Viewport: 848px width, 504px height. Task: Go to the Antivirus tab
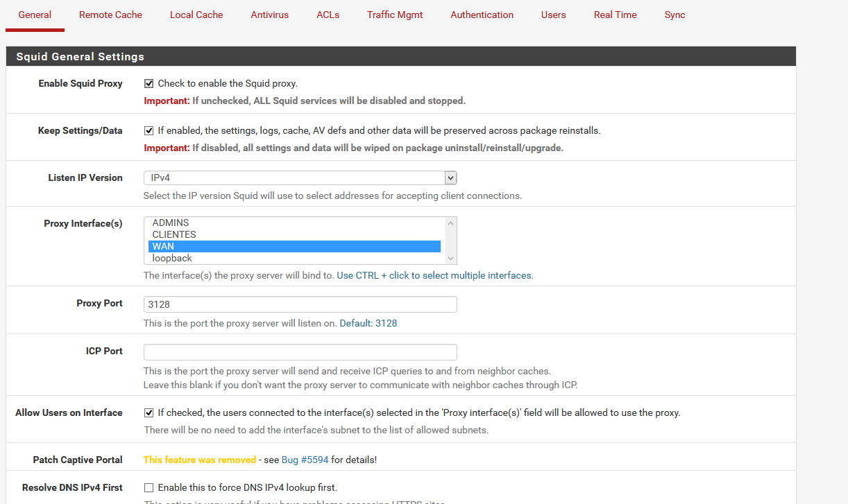point(270,15)
